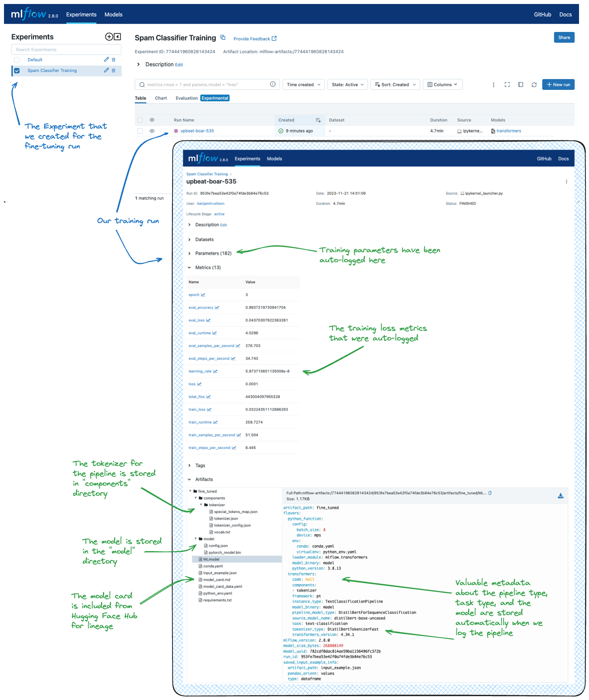Click the rename pencil icon for Default experiment
Screen dimensions: 589x700
click(106, 59)
